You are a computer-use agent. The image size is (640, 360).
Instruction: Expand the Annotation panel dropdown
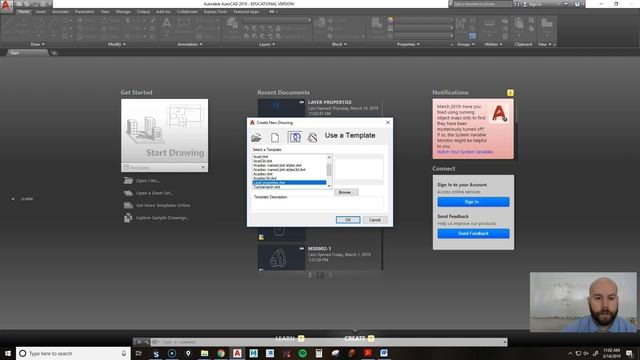190,44
